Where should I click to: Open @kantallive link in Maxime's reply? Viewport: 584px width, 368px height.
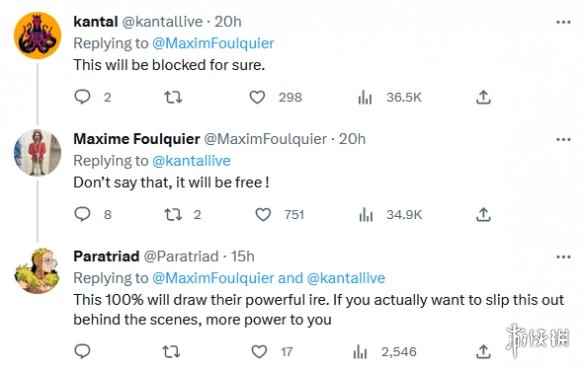point(191,161)
